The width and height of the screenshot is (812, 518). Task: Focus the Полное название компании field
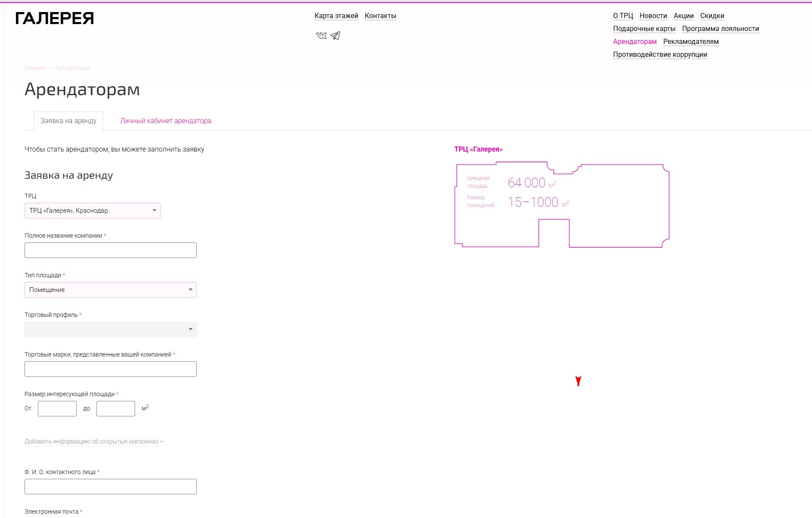[111, 250]
